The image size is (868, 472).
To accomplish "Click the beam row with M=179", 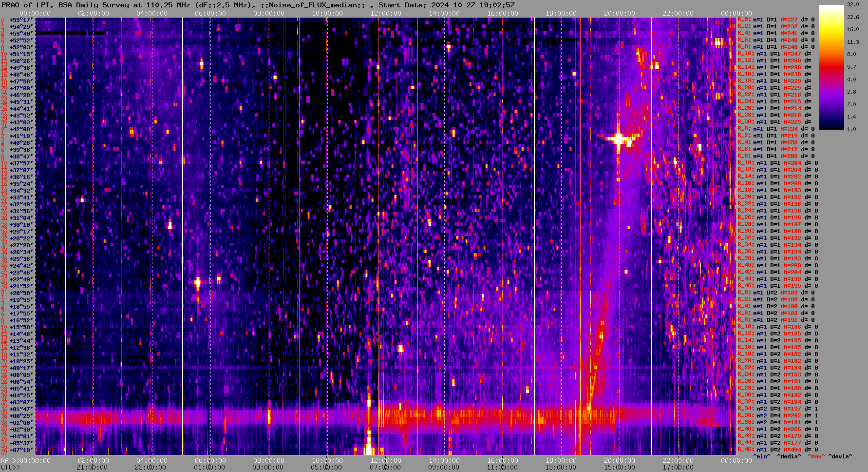I will click(x=778, y=436).
